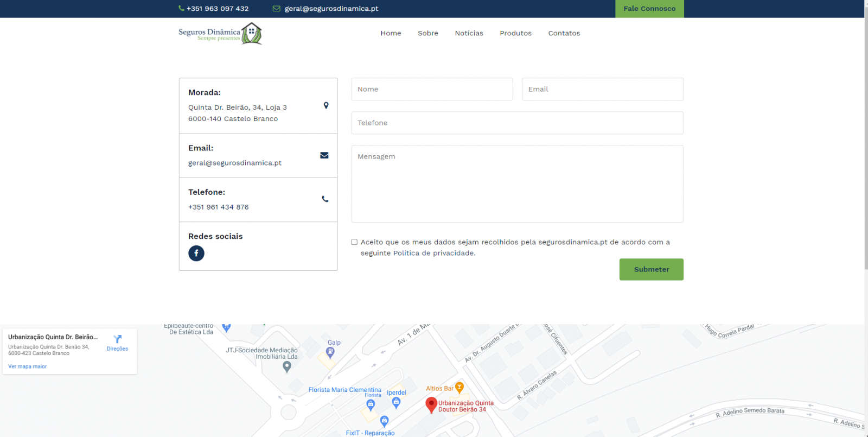This screenshot has width=868, height=437.
Task: Click the Fale Connosco button
Action: click(649, 9)
